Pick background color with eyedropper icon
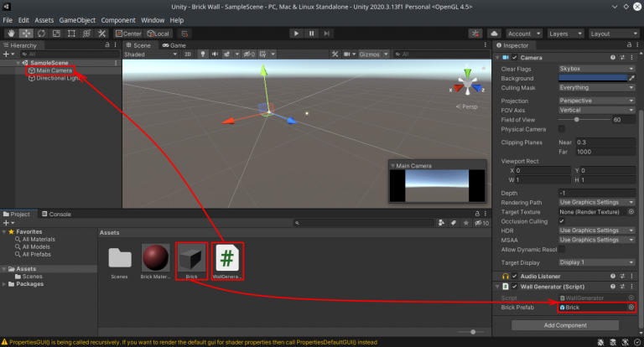Screen dimensions: 644x347 pyautogui.click(x=631, y=78)
